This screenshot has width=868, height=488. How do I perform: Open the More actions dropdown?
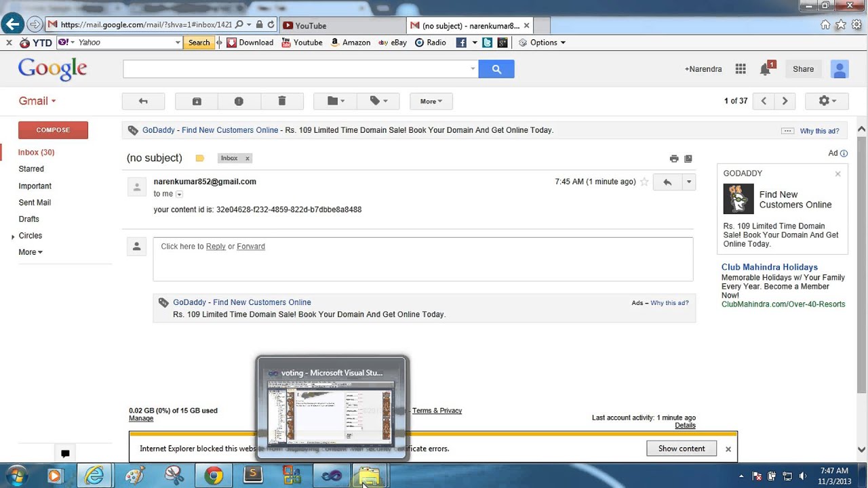click(431, 101)
